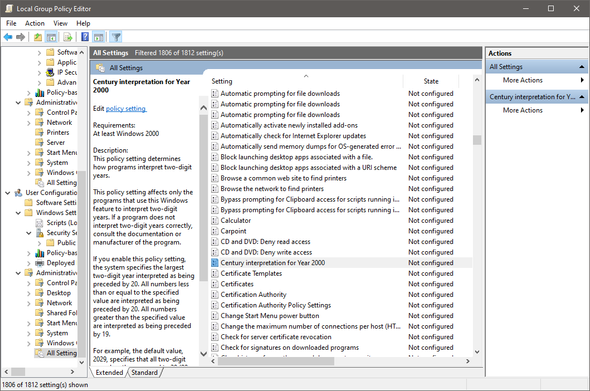Toggle Show/Hide Console Tree toolbar icon
This screenshot has height=391, width=590.
(x=52, y=37)
